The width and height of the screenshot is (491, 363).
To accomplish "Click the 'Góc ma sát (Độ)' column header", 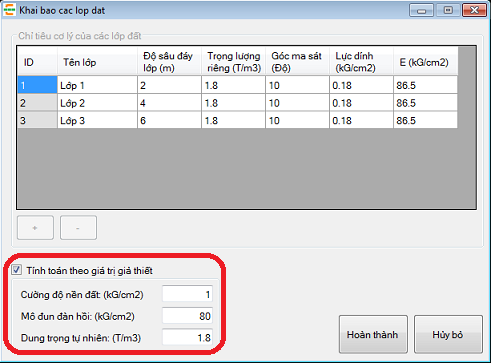I will 297,61.
